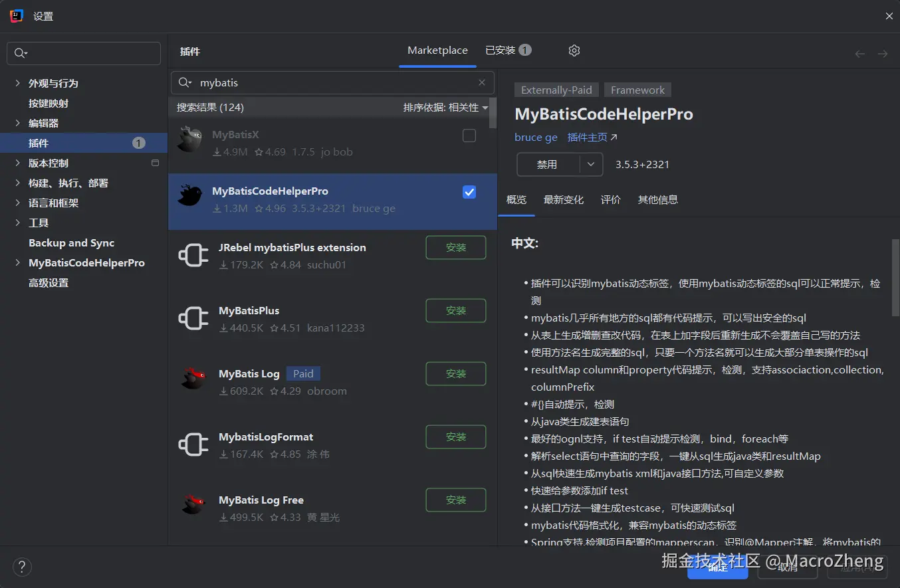Click the IntelliJ IDEA logo in the title bar
The width and height of the screenshot is (900, 588).
pos(17,16)
